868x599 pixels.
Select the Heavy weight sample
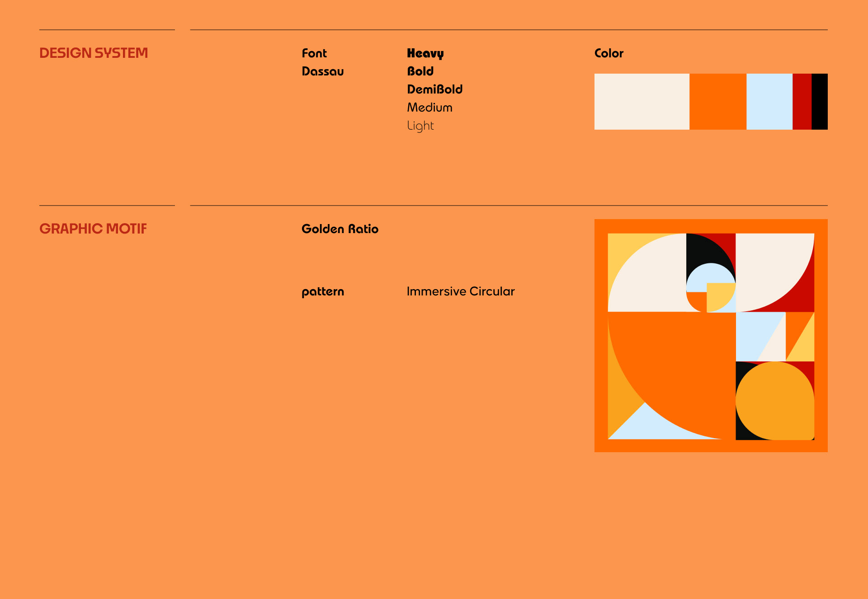coord(425,54)
